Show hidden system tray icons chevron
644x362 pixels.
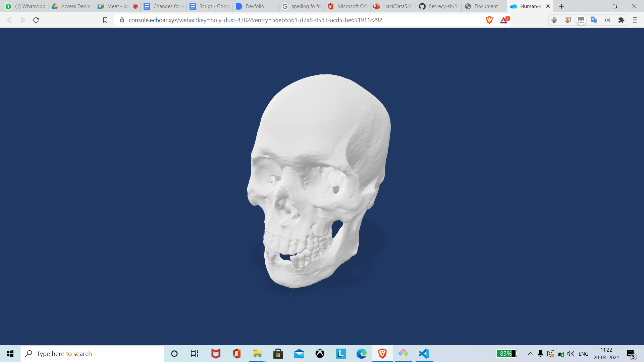point(530,354)
